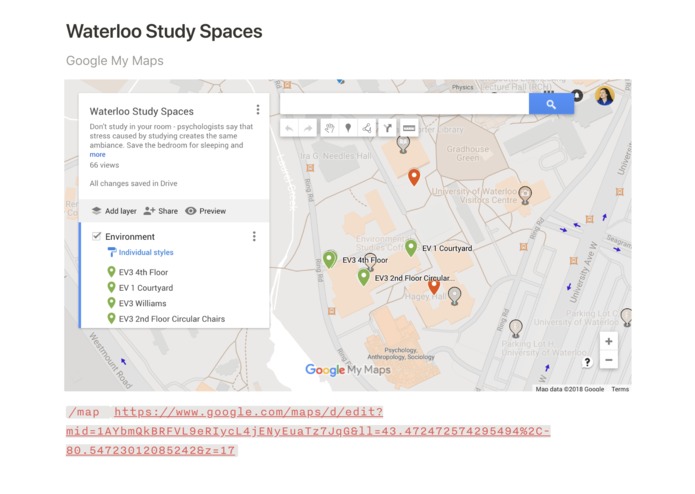Click the notifications bell icon

point(577,95)
